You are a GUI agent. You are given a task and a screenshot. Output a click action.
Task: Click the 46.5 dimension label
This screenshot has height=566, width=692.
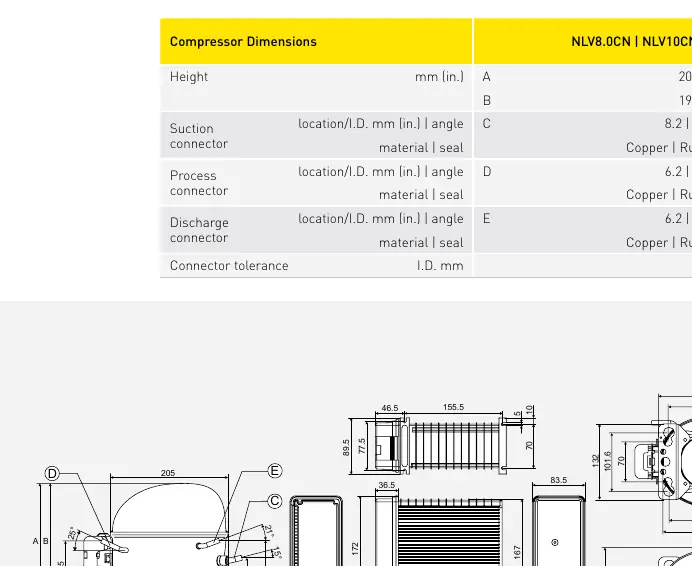coord(390,408)
